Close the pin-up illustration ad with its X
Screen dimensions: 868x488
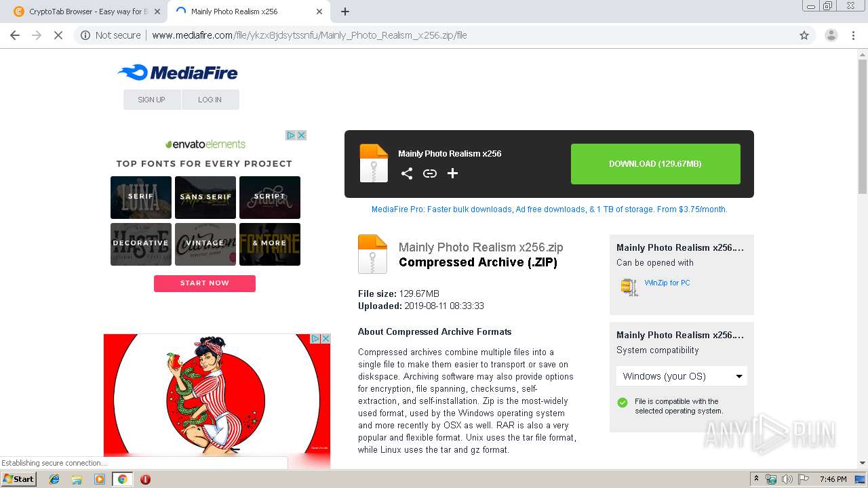(x=325, y=339)
